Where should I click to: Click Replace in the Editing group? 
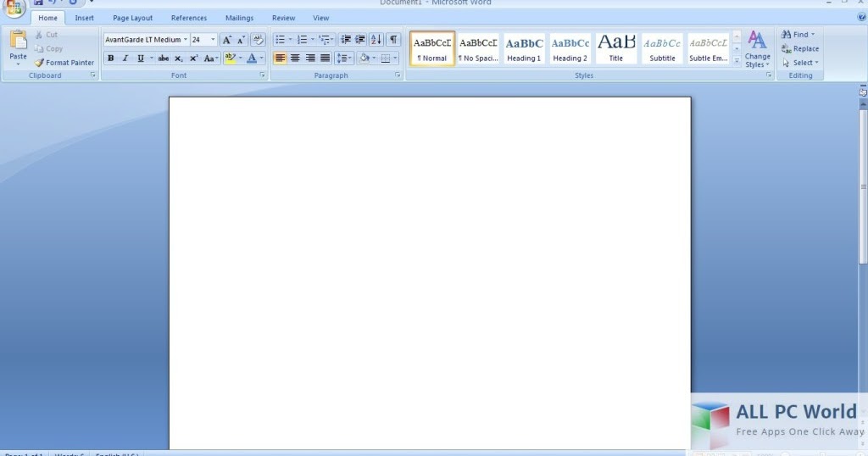800,48
